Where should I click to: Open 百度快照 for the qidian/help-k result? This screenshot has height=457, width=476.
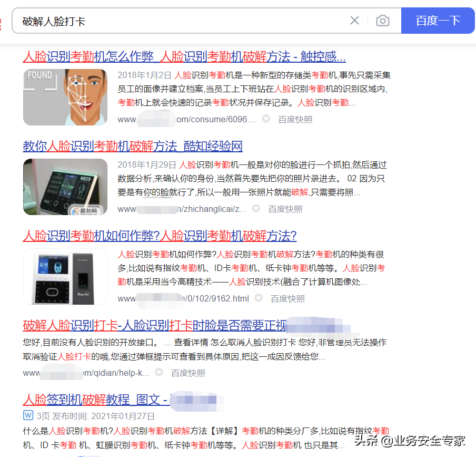click(x=188, y=373)
